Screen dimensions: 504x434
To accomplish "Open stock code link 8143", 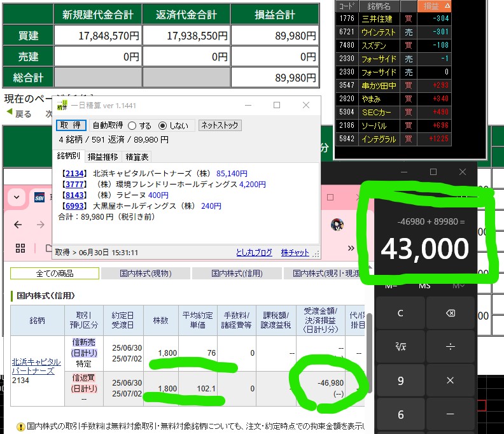I will [74, 195].
